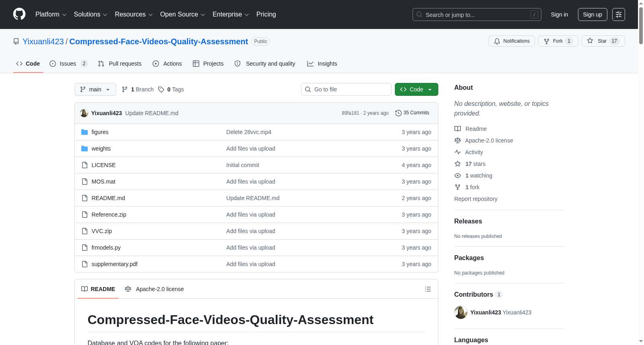
Task: Open the Pricing page
Action: 266,14
